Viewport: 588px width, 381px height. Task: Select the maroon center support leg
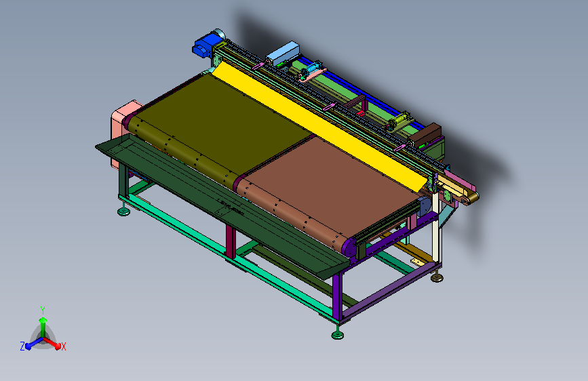[x=231, y=241]
